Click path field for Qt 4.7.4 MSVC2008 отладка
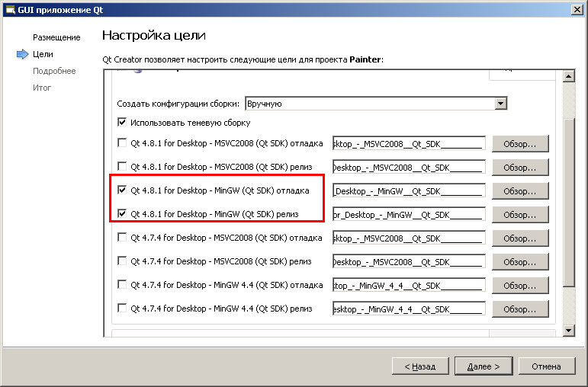Screen dimensions: 588x387 click(x=409, y=238)
